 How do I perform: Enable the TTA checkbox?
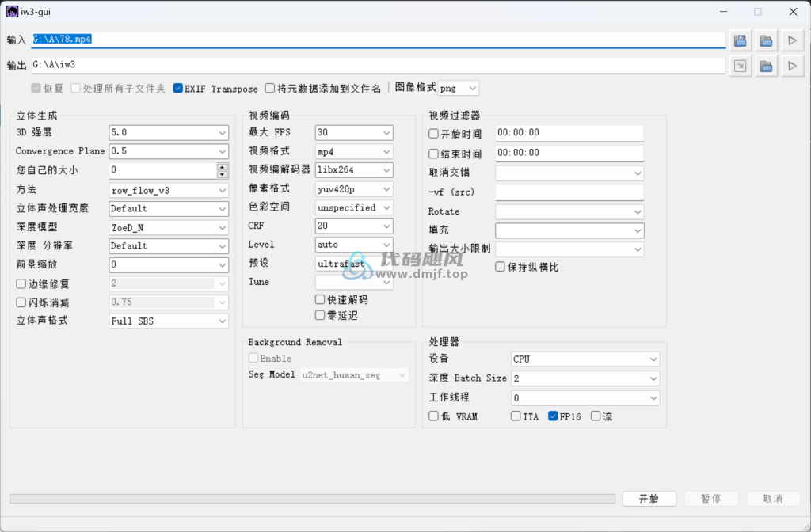[516, 416]
